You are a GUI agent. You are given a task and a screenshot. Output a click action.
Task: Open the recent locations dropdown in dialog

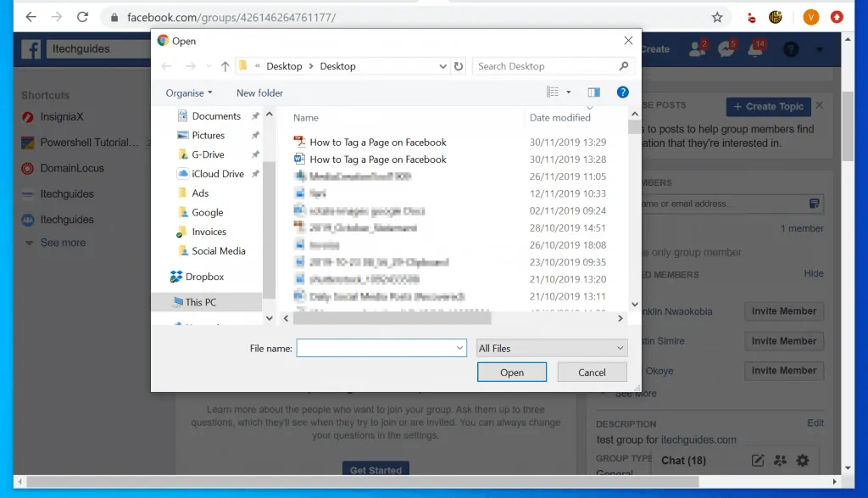coord(209,66)
